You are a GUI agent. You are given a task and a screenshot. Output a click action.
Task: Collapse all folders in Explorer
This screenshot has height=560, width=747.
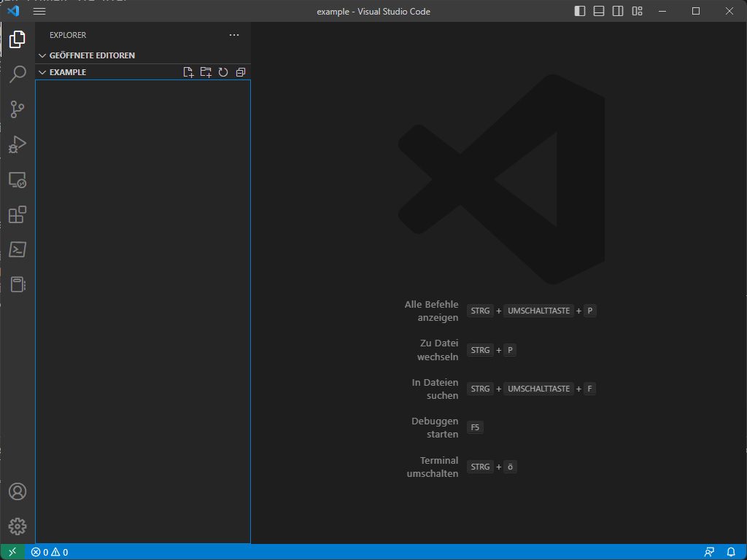[x=240, y=71]
